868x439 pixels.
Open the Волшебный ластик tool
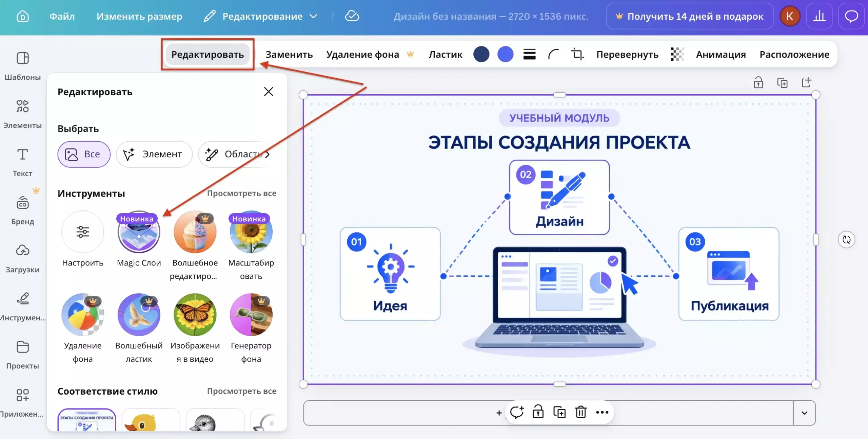139,329
